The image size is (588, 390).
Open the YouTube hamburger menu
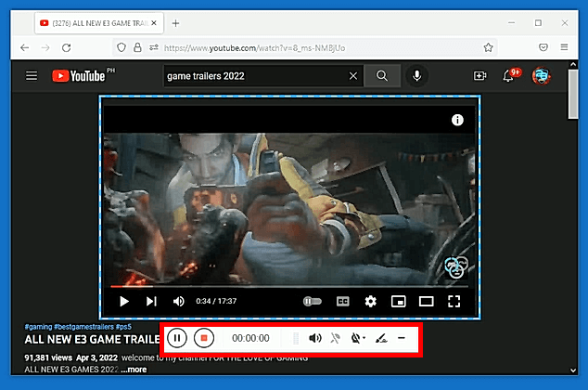32,76
